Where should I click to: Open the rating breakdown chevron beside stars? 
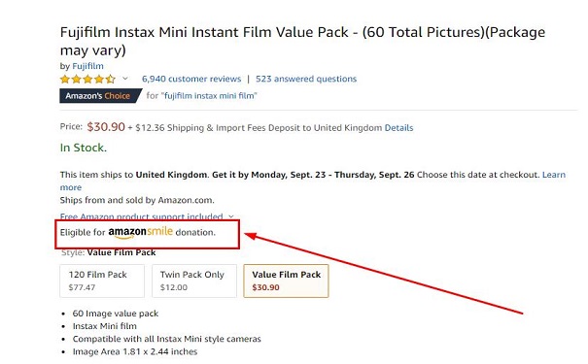pyautogui.click(x=125, y=79)
